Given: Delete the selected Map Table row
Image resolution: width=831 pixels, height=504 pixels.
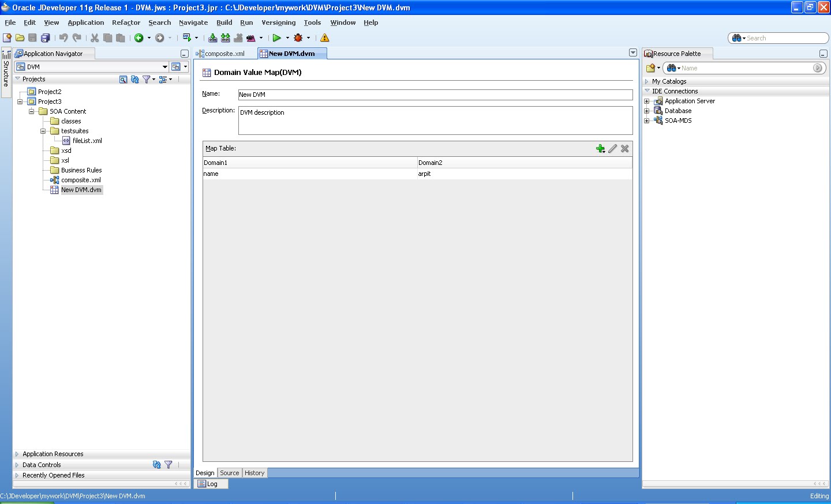Looking at the screenshot, I should pos(624,148).
